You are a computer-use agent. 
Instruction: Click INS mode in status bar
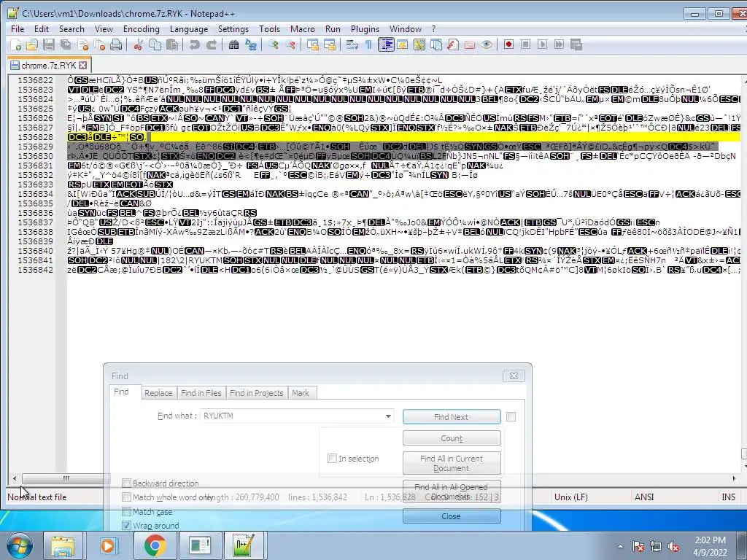[x=728, y=497]
